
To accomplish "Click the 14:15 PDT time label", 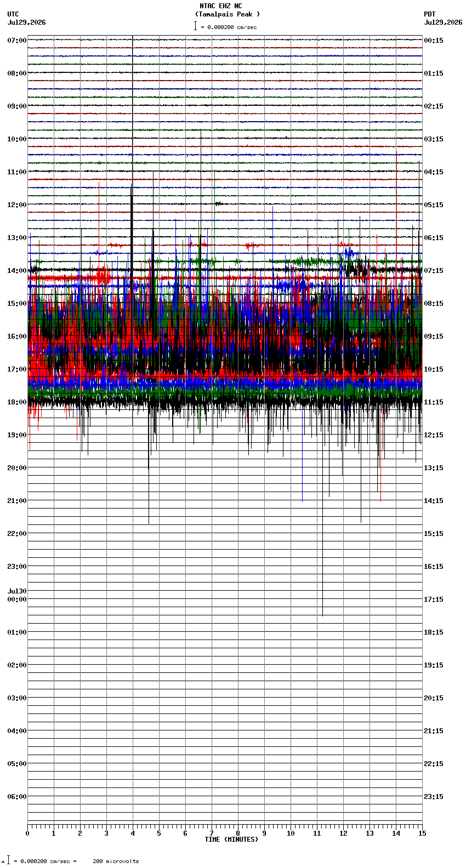I will coord(434,501).
